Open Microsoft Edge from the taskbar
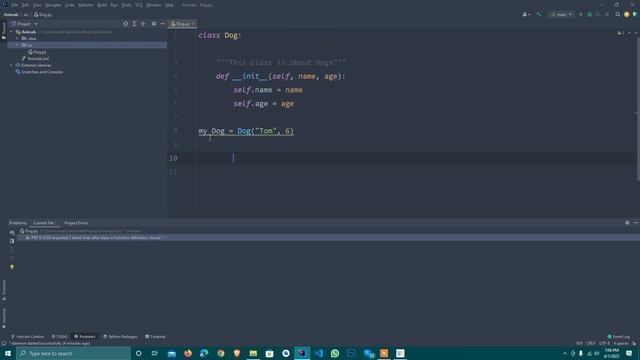 [x=204, y=353]
